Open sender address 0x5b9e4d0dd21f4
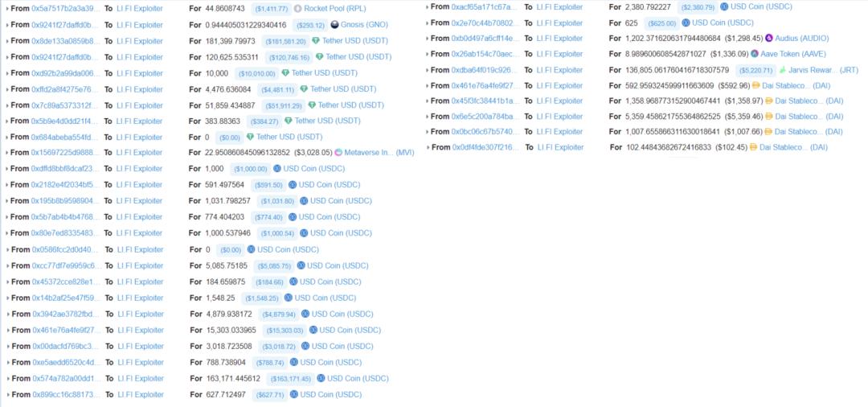Viewport: 868px width, 407px height. [65, 121]
